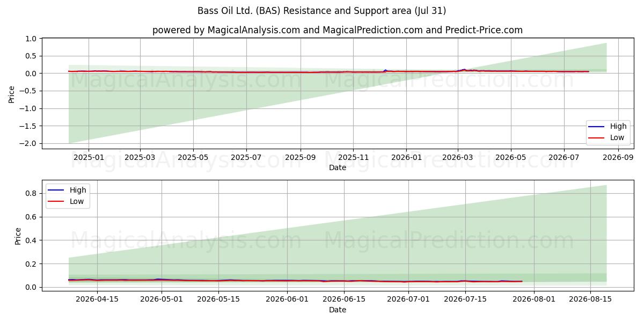This screenshot has height=322, width=644.
Task: Click the '2025-09' x-axis label
Action: pos(300,158)
